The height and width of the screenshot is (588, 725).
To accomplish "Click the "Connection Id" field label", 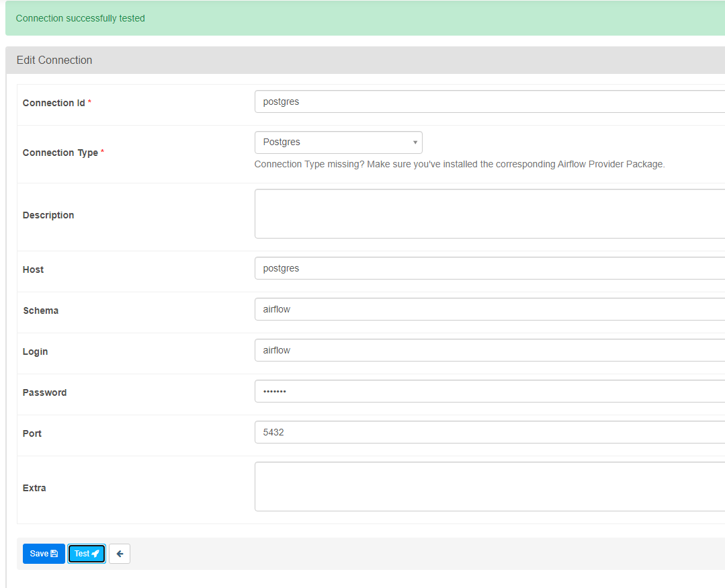I will coord(54,103).
